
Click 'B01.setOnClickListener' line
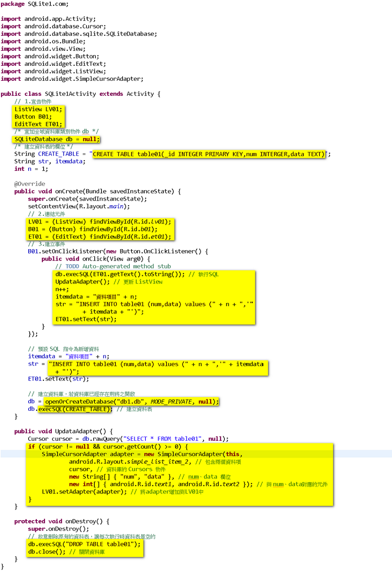118,252
